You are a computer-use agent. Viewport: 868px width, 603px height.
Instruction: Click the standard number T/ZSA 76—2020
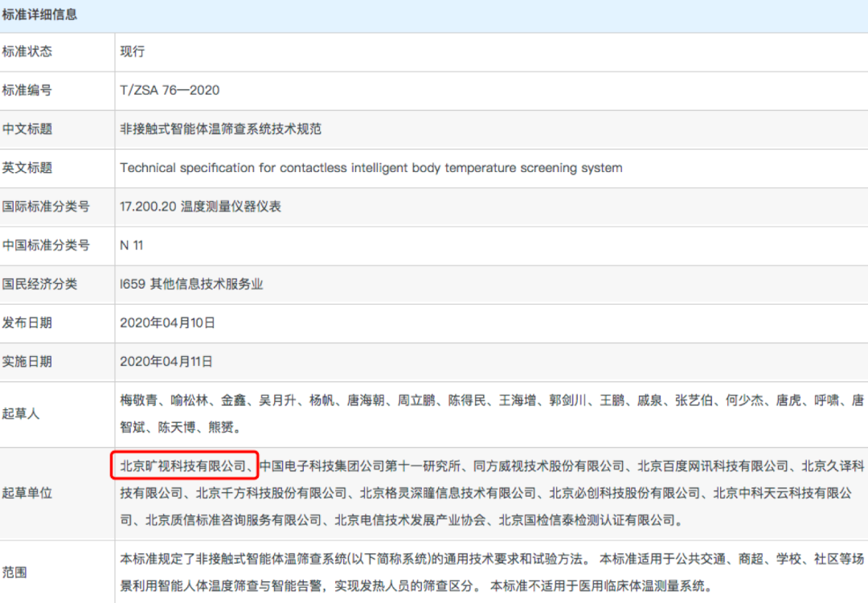pyautogui.click(x=170, y=90)
